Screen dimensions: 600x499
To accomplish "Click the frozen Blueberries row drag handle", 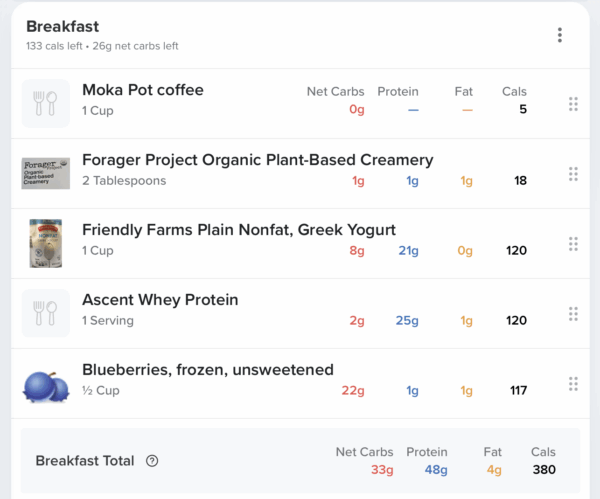I will coord(573,384).
